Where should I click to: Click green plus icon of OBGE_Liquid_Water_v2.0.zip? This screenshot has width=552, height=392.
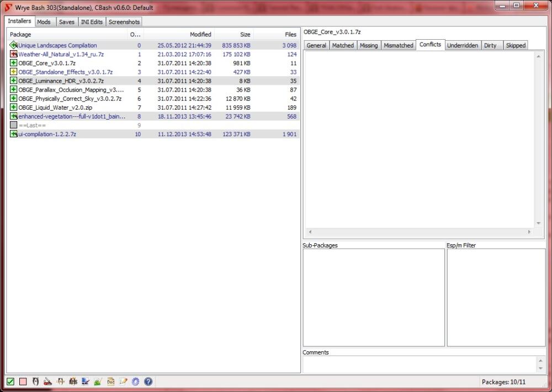13,107
